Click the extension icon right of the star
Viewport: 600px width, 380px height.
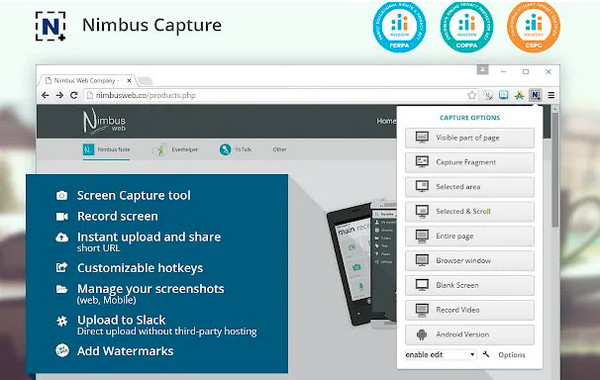(488, 95)
